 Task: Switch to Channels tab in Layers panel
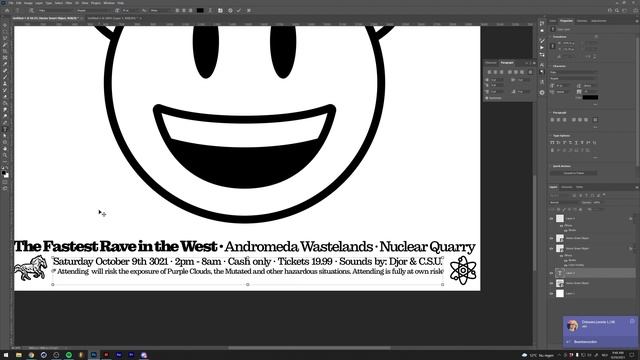(567, 187)
